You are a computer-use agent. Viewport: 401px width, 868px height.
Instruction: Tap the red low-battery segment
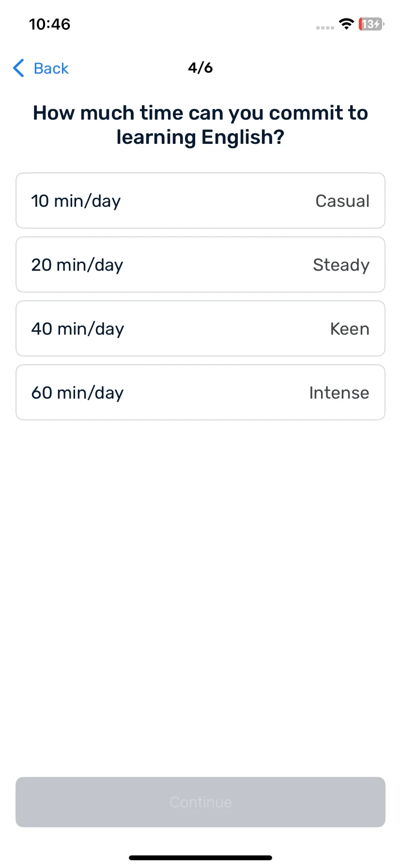click(x=361, y=24)
